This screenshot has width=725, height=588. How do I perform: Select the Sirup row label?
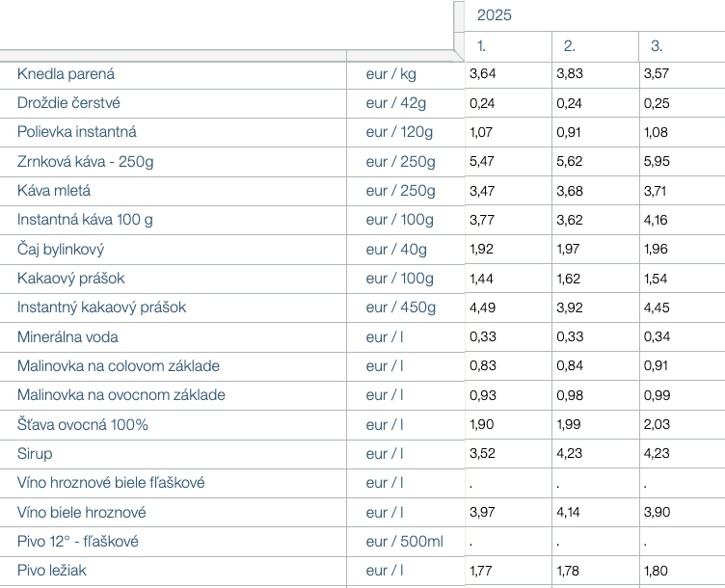35,454
